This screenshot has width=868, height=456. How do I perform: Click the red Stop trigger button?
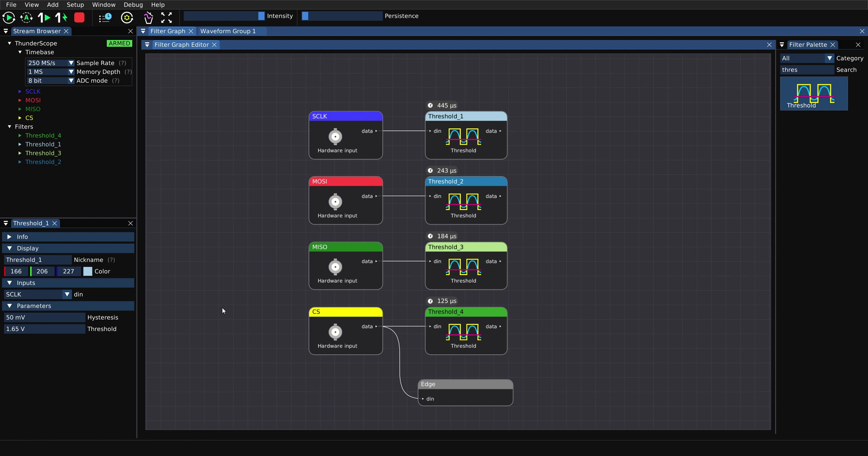pos(79,18)
